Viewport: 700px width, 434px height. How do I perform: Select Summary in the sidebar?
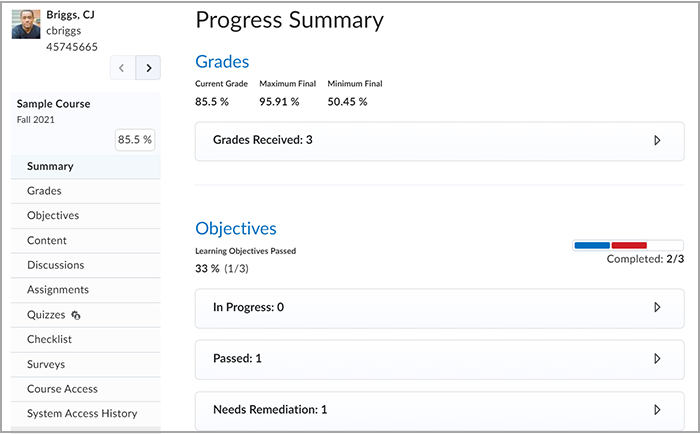click(x=86, y=167)
